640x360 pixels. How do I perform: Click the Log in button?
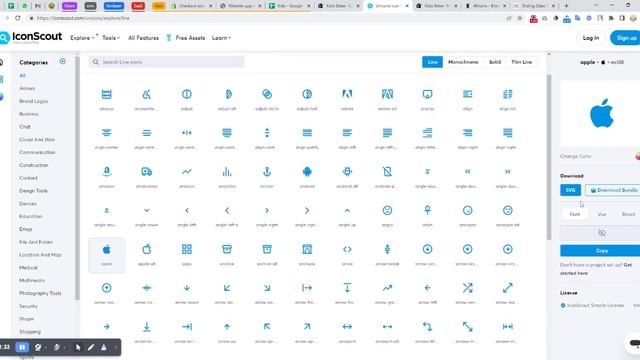[x=591, y=38]
